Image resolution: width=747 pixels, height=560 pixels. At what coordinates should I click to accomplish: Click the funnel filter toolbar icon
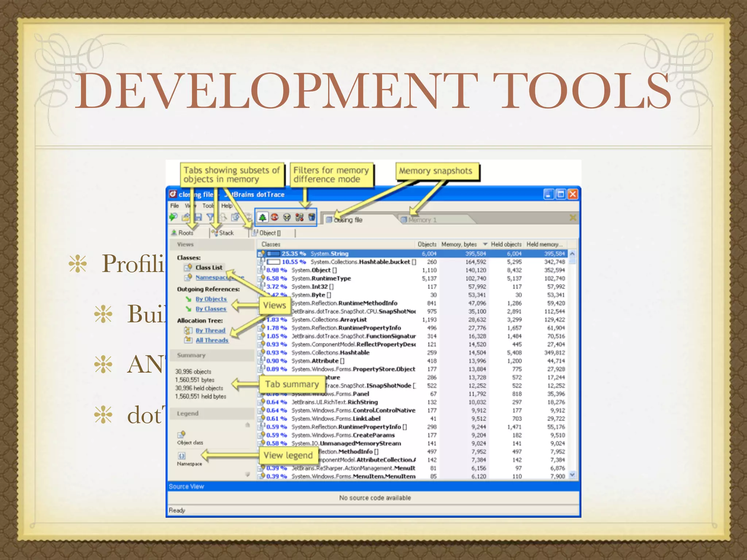click(210, 218)
